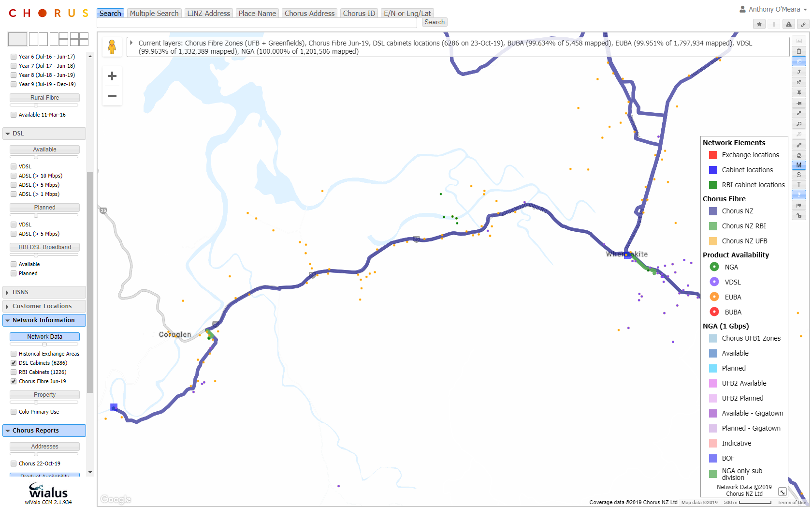Select the M map type button

click(799, 165)
